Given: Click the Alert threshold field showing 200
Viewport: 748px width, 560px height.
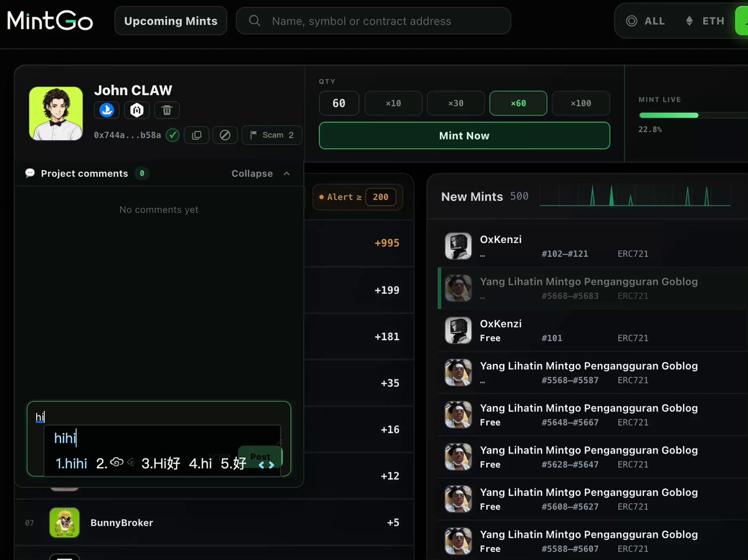Looking at the screenshot, I should pos(380,197).
